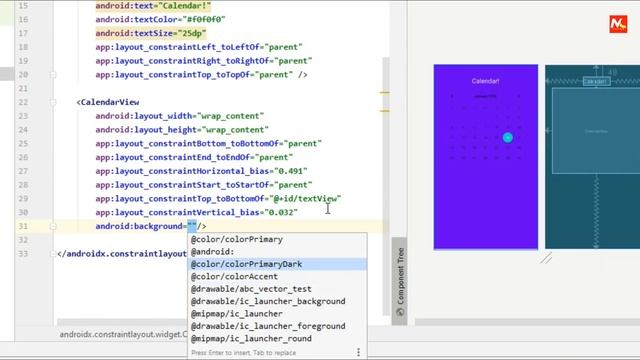Click the preview resize handle icon
Image resolution: width=640 pixels, height=360 pixels.
(x=546, y=258)
